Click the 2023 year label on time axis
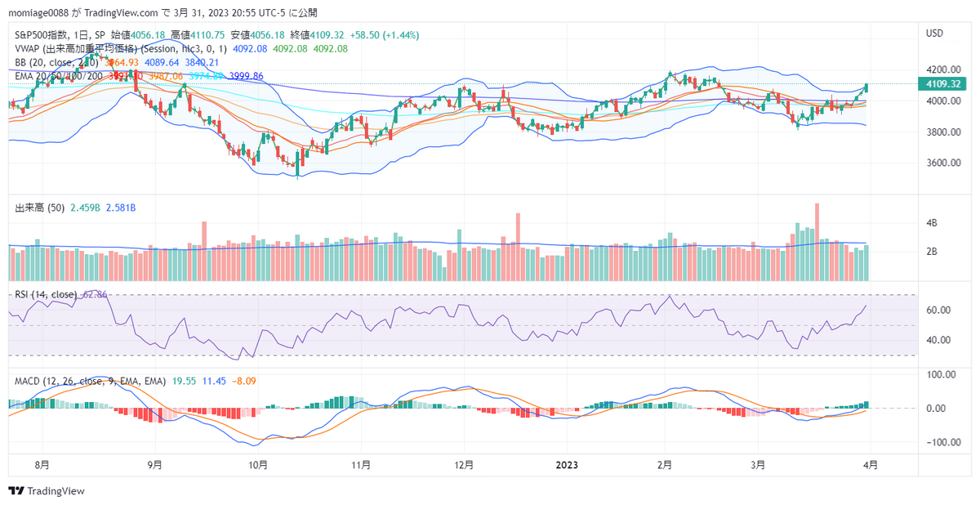 tap(567, 464)
